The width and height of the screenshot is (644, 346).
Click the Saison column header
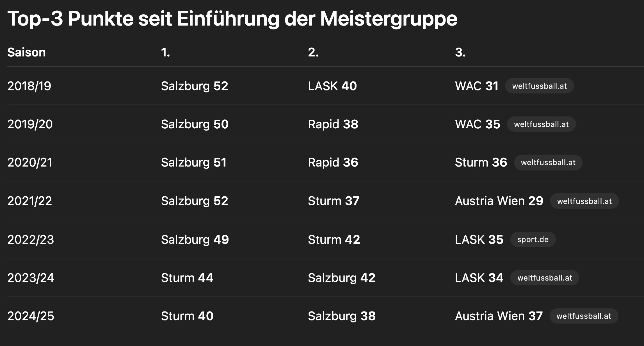coord(26,52)
